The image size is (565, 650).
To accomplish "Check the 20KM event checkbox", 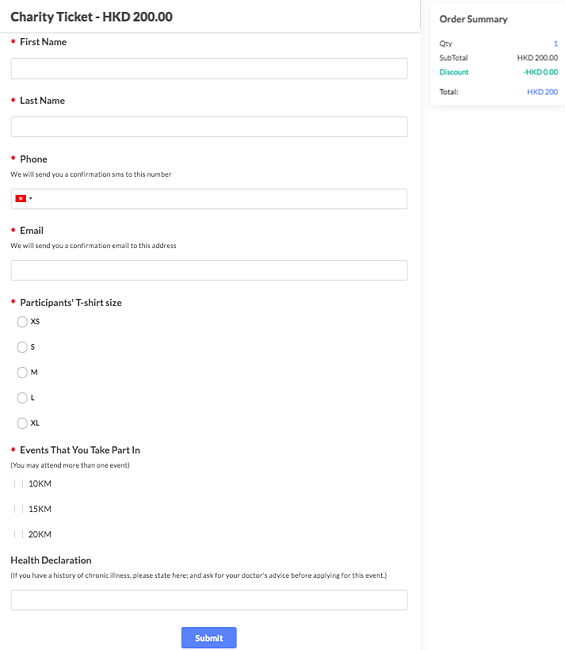I will click(18, 534).
